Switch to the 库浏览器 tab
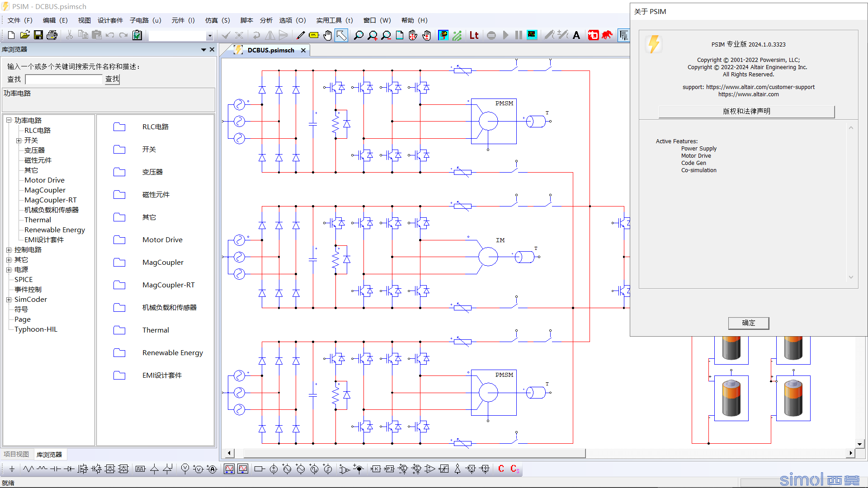 (x=49, y=455)
